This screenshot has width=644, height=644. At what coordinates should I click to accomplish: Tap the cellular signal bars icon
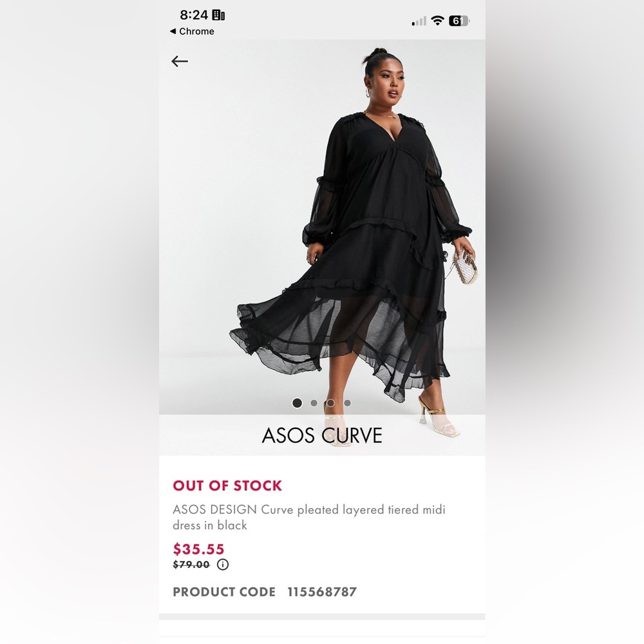click(x=419, y=21)
